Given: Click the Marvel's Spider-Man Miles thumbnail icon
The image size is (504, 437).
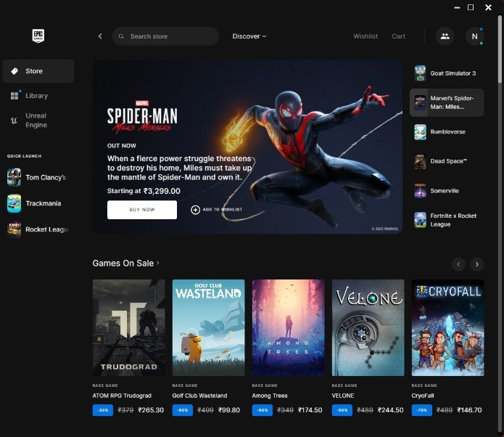Looking at the screenshot, I should [x=420, y=102].
